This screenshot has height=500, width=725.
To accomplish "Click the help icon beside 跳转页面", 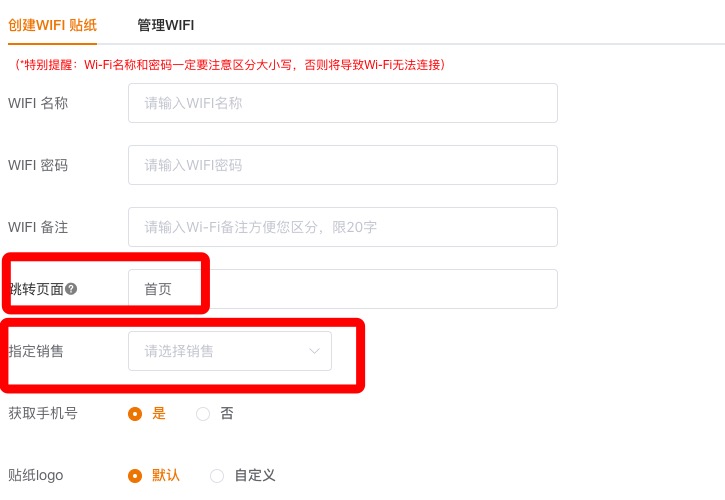I will pos(71,289).
